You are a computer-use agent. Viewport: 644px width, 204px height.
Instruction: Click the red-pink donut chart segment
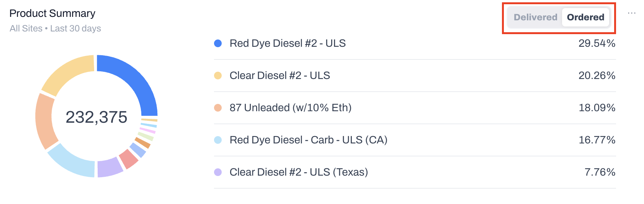(129, 159)
